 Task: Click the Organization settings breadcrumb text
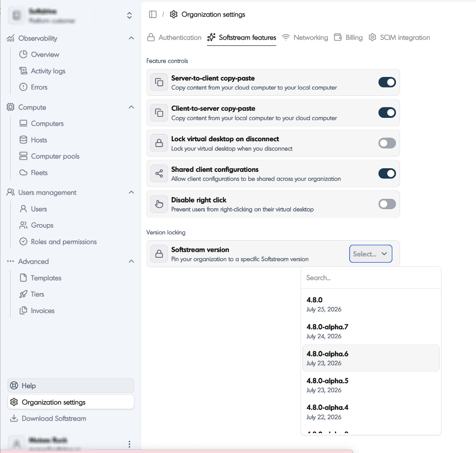[x=213, y=14]
